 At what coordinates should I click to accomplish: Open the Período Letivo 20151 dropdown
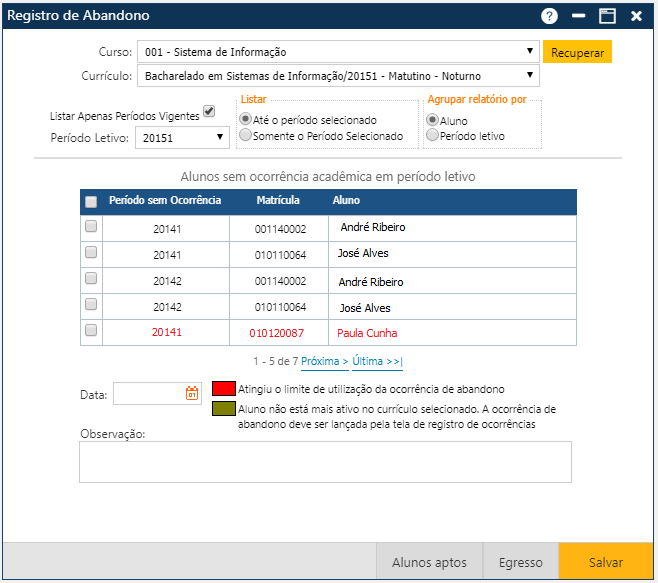(220, 138)
